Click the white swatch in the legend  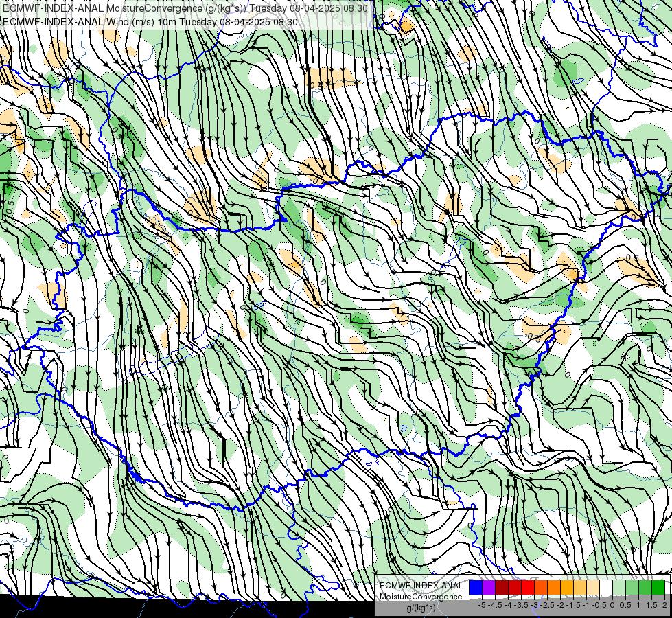point(606,587)
